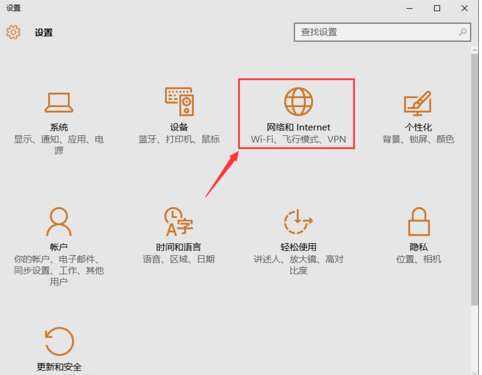This screenshot has height=375, width=482.
Task: Click the 轻松使用 dashed clock icon
Action: tap(298, 221)
